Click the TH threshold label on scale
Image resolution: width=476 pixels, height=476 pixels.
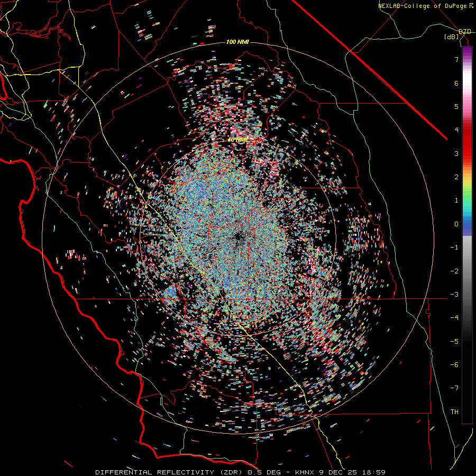pyautogui.click(x=454, y=411)
